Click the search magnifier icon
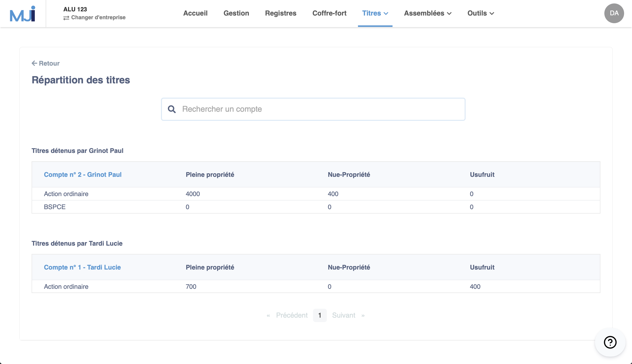The height and width of the screenshot is (364, 632). coord(172,109)
